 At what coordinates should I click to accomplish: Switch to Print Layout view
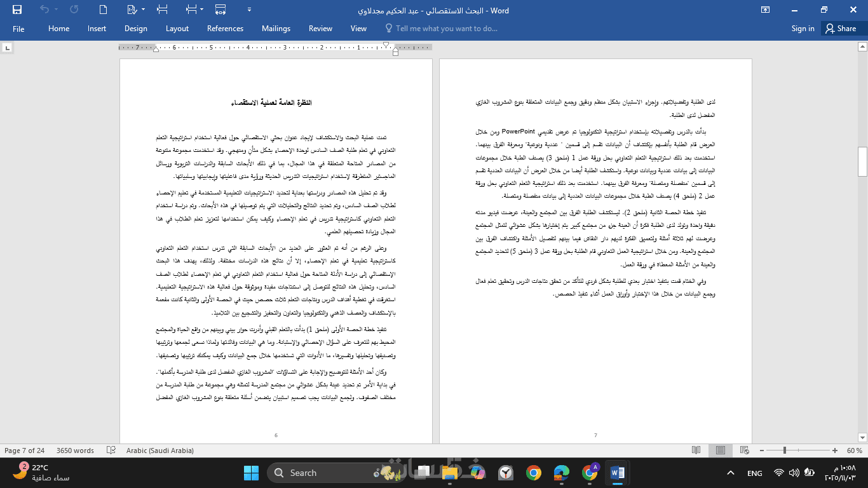pyautogui.click(x=721, y=451)
